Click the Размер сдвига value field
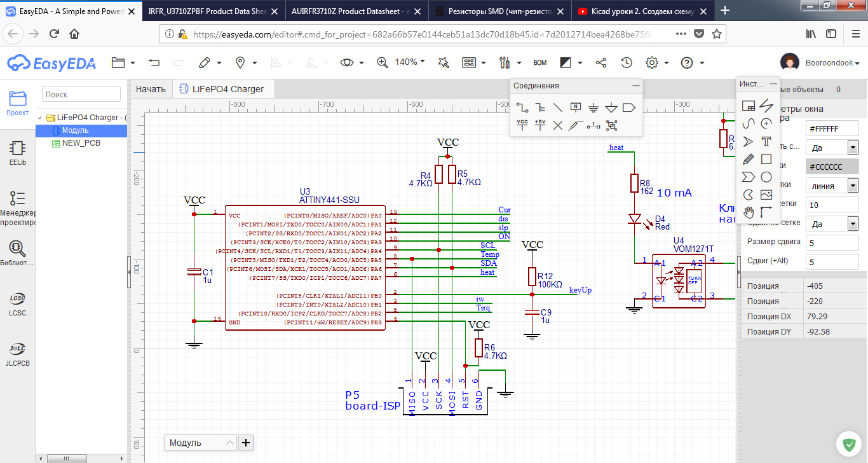Image resolution: width=868 pixels, height=463 pixels. click(832, 242)
